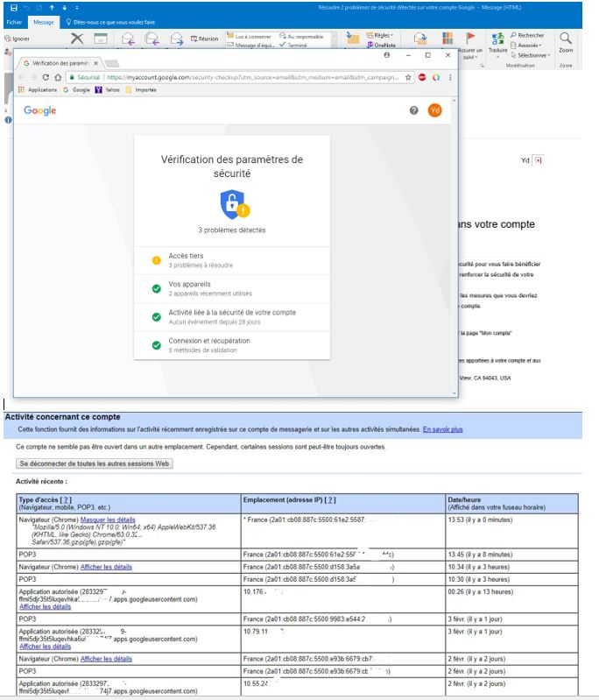Open Connexion et récupération row
The height and width of the screenshot is (700, 599).
click(x=232, y=345)
